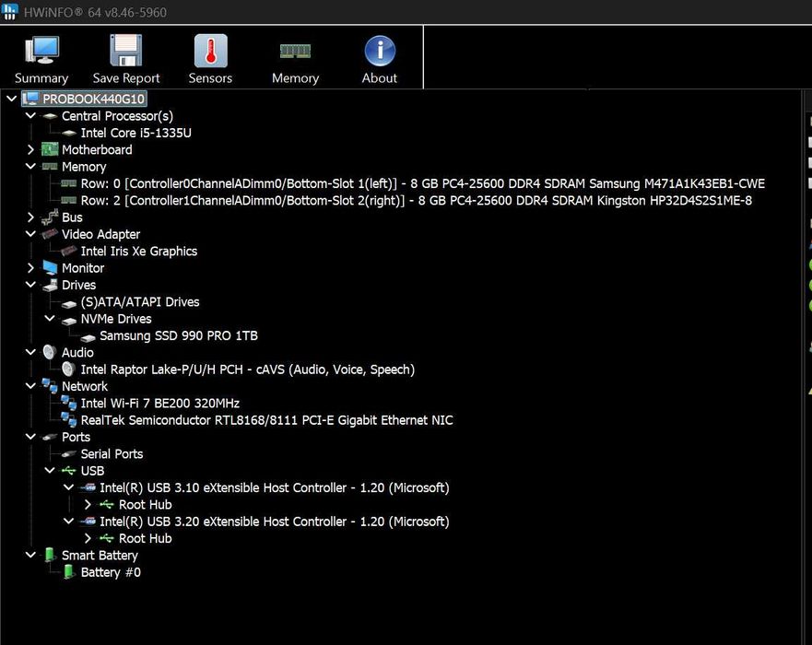Select Intel Raptor Lake-P/U/H PCH cAVS audio

248,369
